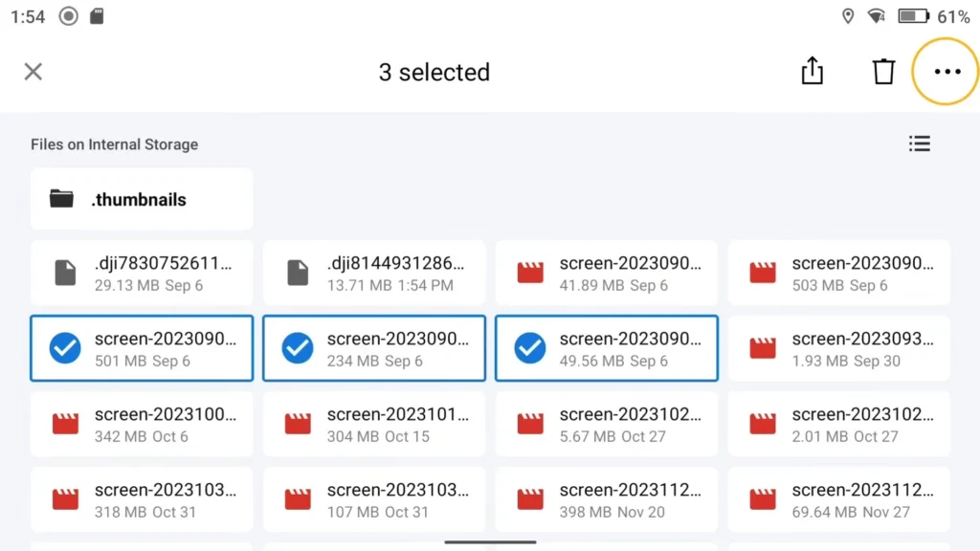Click the "3 selected" title text

(x=434, y=72)
